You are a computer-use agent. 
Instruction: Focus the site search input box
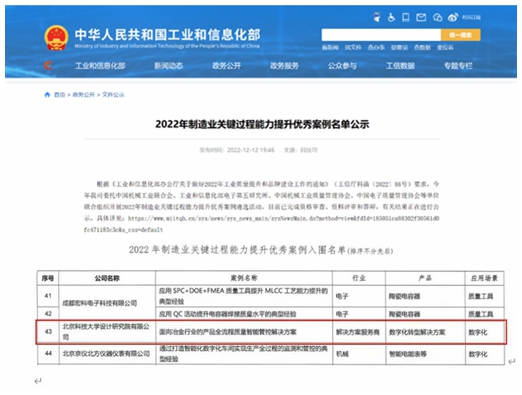pyautogui.click(x=381, y=35)
